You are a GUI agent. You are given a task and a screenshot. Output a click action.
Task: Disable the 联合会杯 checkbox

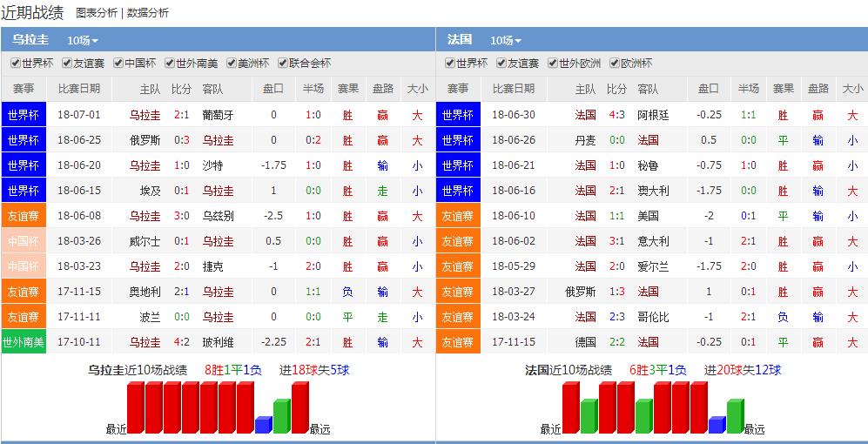pos(282,64)
